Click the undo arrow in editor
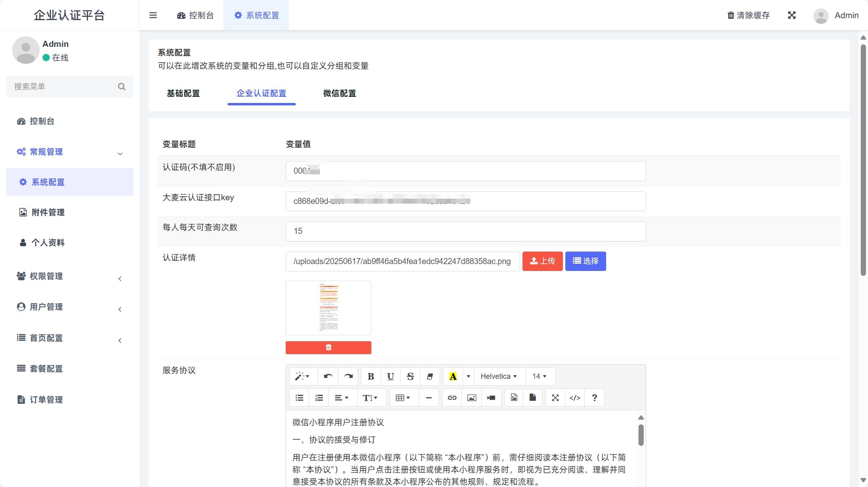 [328, 376]
